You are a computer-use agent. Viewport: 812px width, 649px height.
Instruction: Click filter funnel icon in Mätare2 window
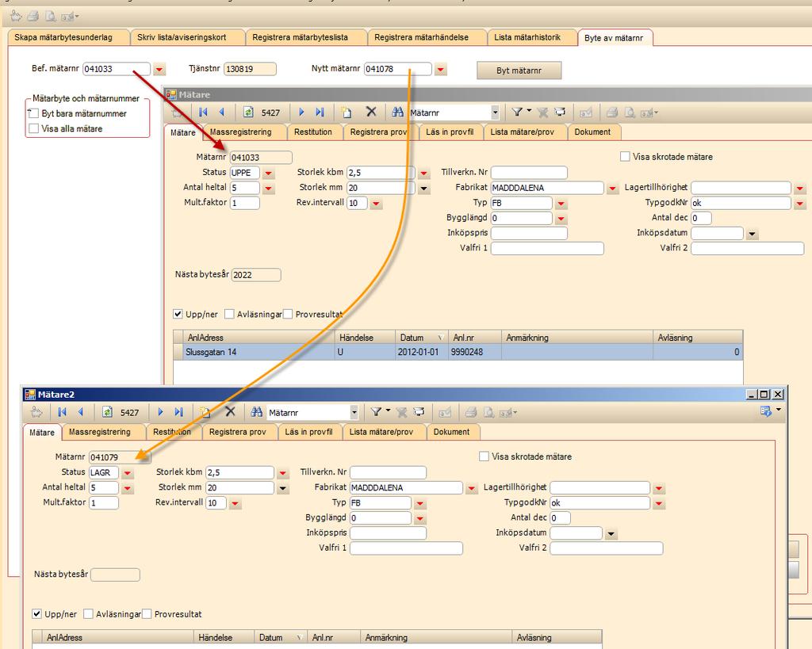[x=376, y=412]
